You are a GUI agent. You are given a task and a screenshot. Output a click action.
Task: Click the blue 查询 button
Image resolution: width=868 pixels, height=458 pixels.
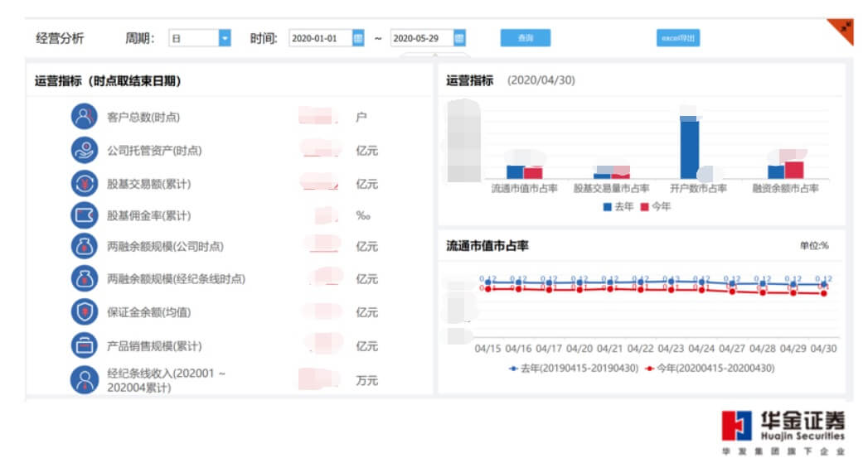[526, 37]
